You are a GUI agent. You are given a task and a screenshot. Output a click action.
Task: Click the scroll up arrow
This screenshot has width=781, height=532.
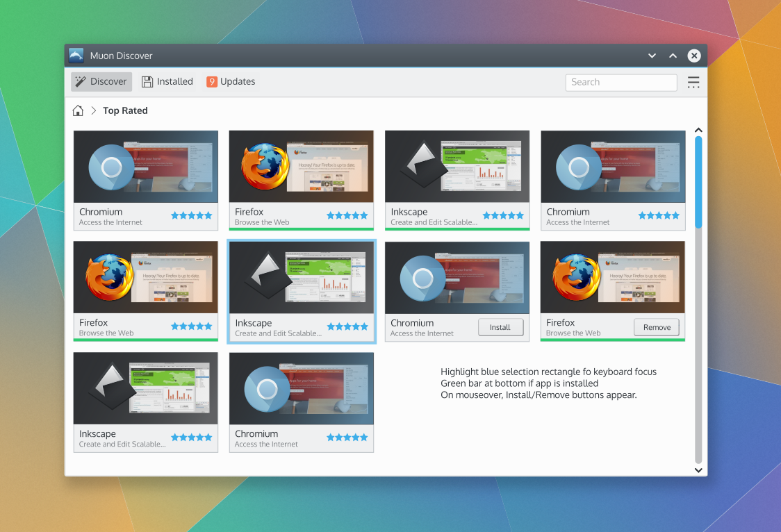click(698, 130)
